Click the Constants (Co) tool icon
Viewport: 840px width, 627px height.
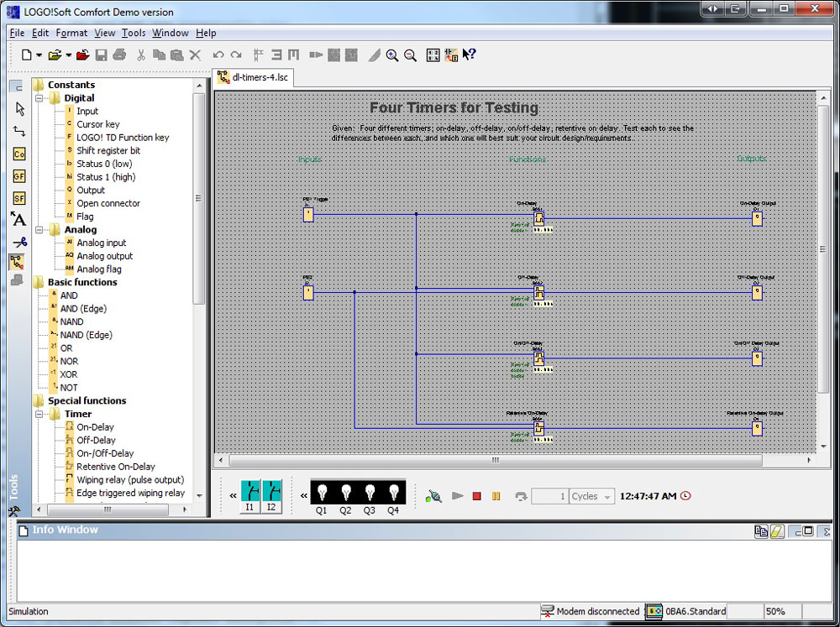pos(19,154)
